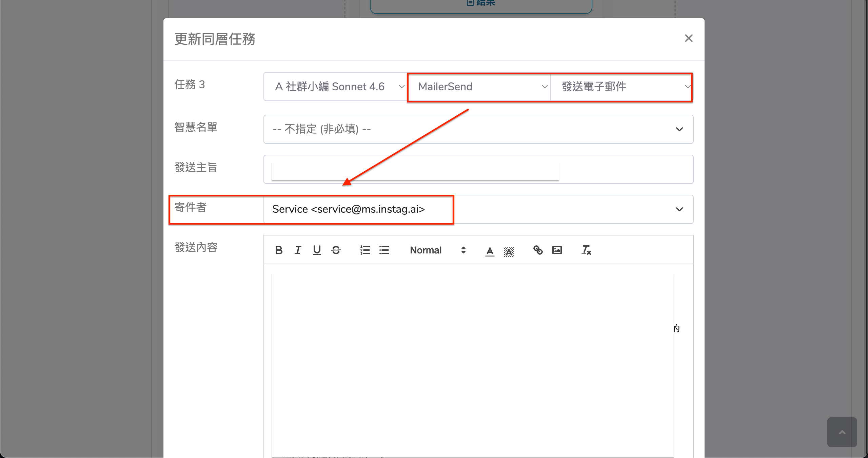The height and width of the screenshot is (458, 868).
Task: Toggle bold formatting in the editor toolbar
Action: click(279, 250)
